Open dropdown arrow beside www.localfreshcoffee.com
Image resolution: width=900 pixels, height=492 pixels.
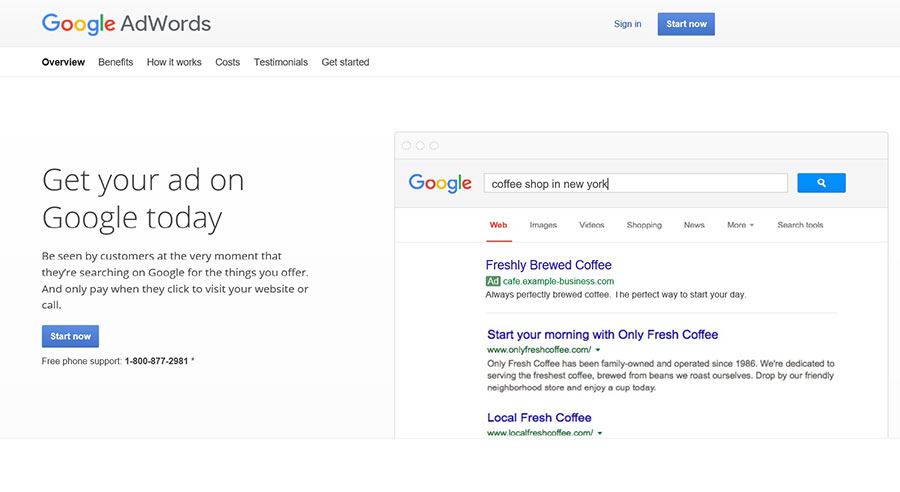(600, 433)
